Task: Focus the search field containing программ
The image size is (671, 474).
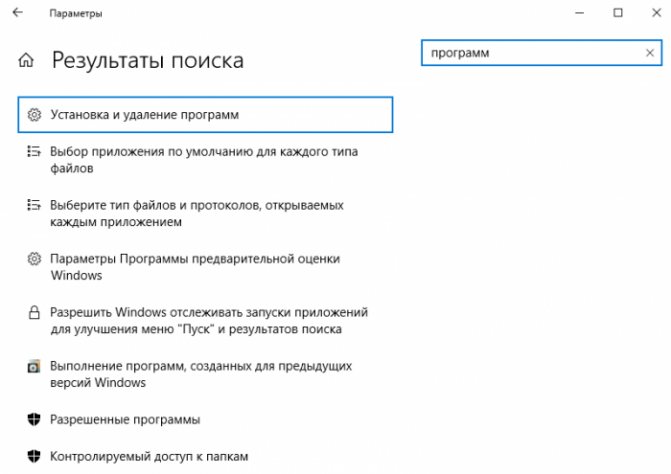Action: (x=541, y=53)
